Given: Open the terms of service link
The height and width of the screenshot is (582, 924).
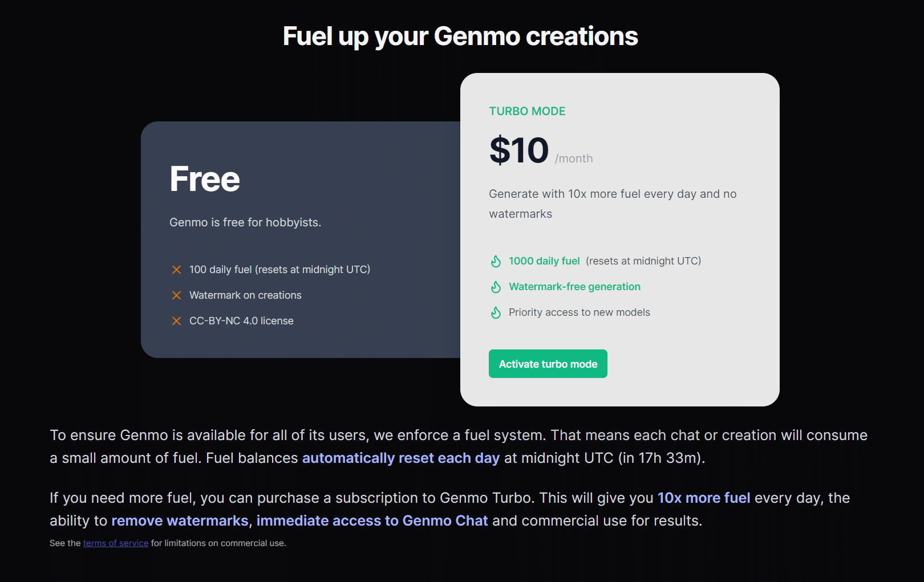Looking at the screenshot, I should point(116,543).
